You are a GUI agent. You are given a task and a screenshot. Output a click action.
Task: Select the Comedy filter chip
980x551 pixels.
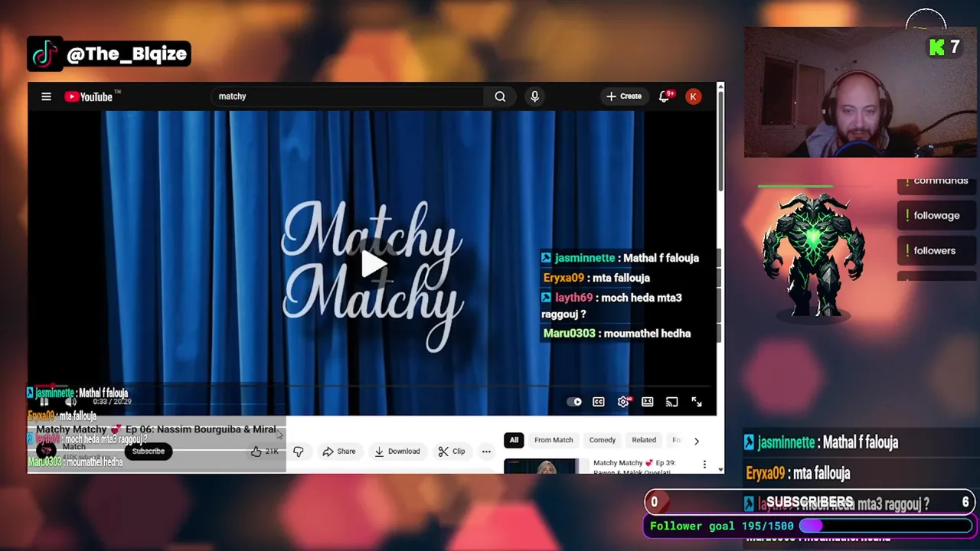coord(603,440)
